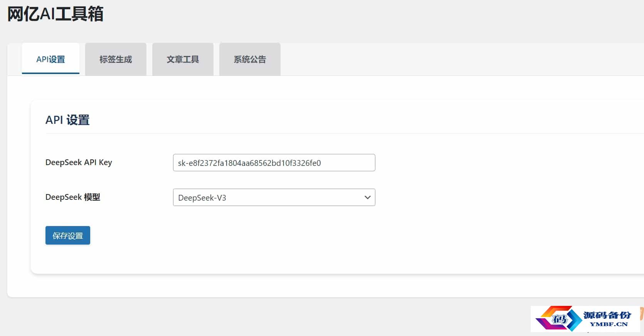Click the API 设置 section heading

(67, 120)
